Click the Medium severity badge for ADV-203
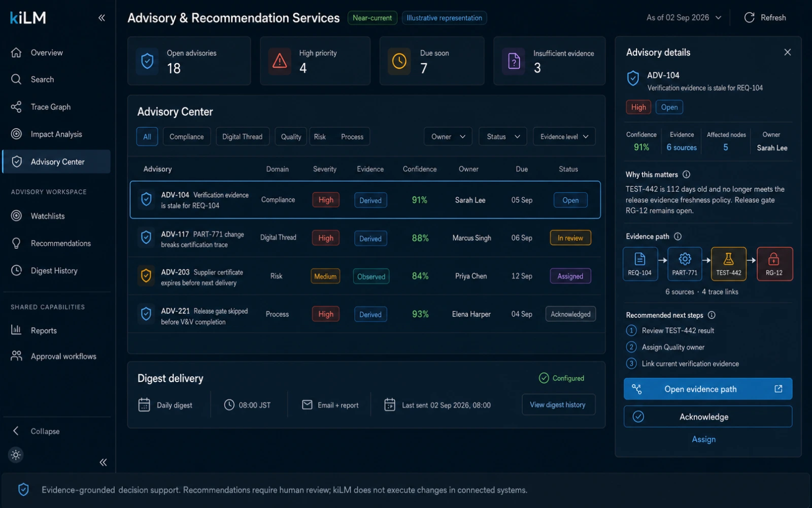This screenshot has width=812, height=508. click(x=325, y=276)
